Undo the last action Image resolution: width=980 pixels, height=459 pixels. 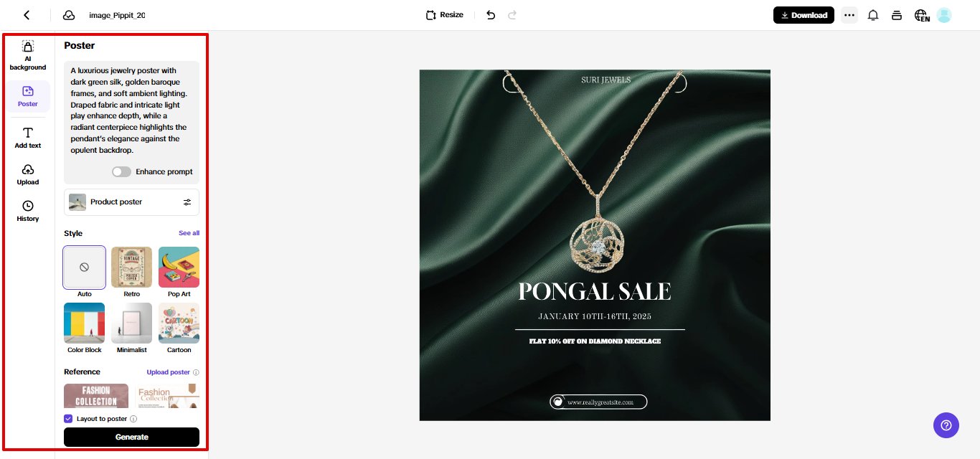pos(491,15)
